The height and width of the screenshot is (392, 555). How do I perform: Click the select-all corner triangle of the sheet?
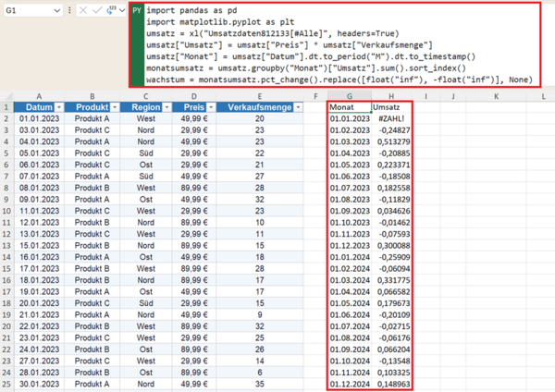(x=8, y=96)
